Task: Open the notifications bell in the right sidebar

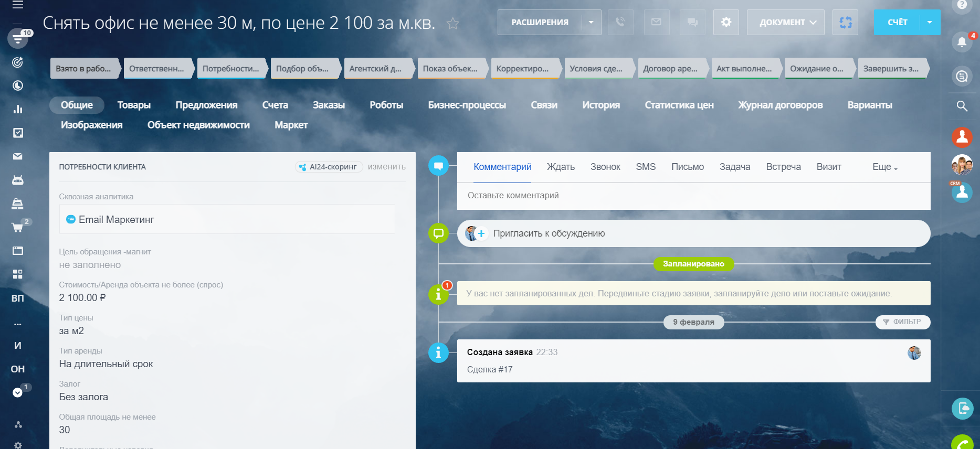Action: [x=962, y=42]
